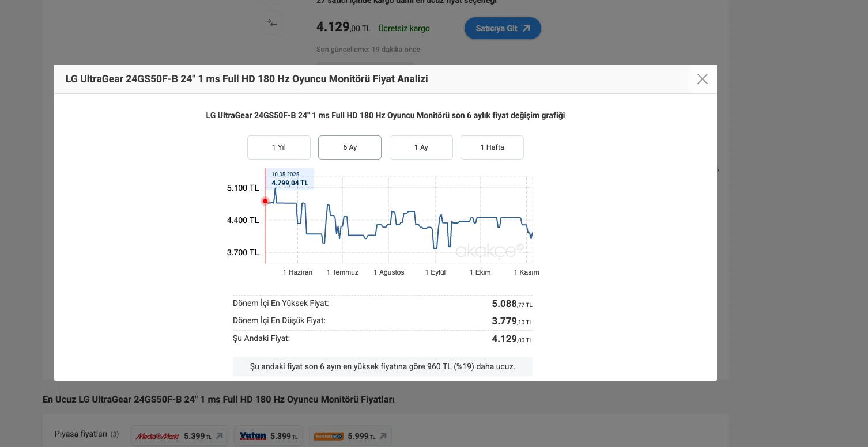Screen dimensions: 868x447
Task: Select the 1 Hafta range button
Action: coord(492,147)
